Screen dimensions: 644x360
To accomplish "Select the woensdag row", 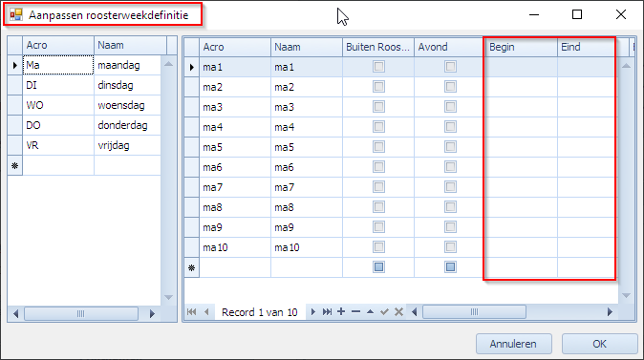I will click(84, 105).
